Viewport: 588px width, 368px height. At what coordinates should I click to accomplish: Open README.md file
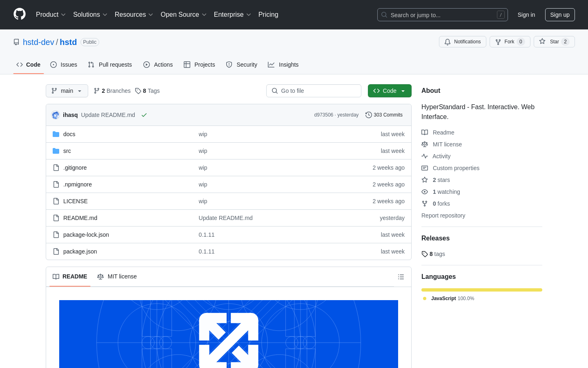80,218
